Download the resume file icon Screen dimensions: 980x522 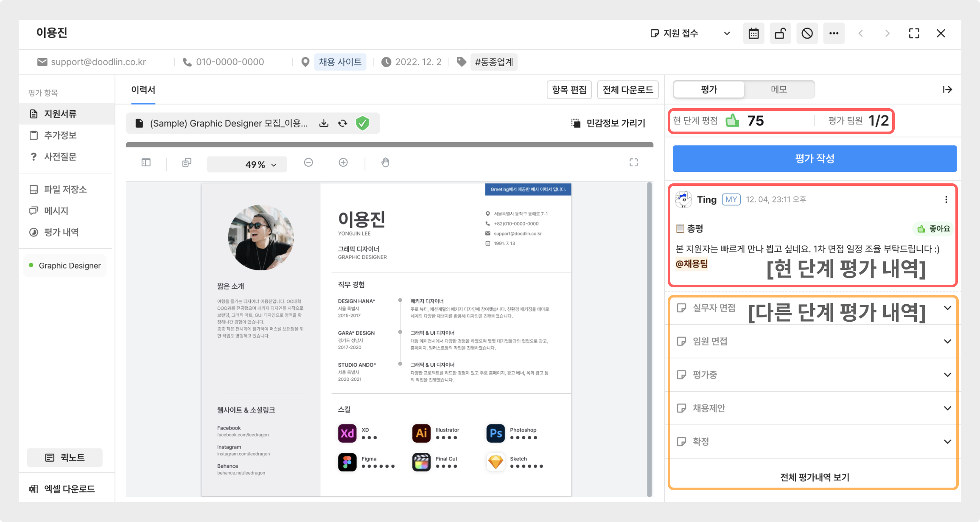324,123
